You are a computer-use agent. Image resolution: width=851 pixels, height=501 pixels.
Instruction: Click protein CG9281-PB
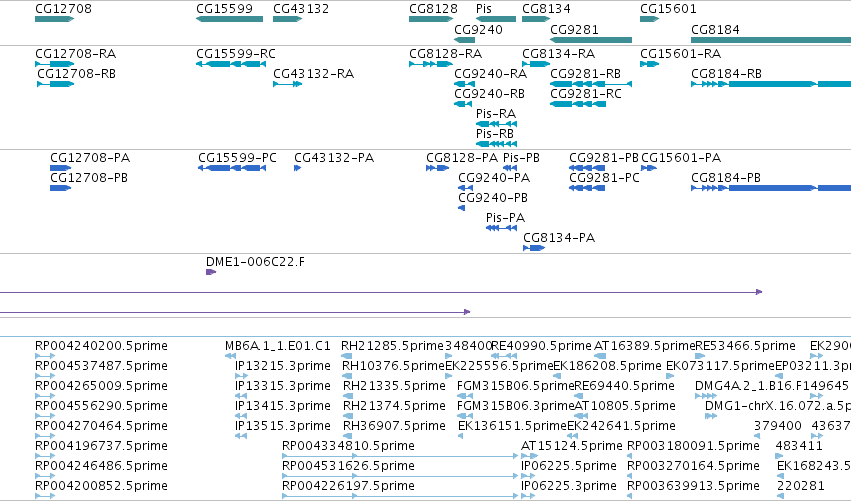(587, 168)
